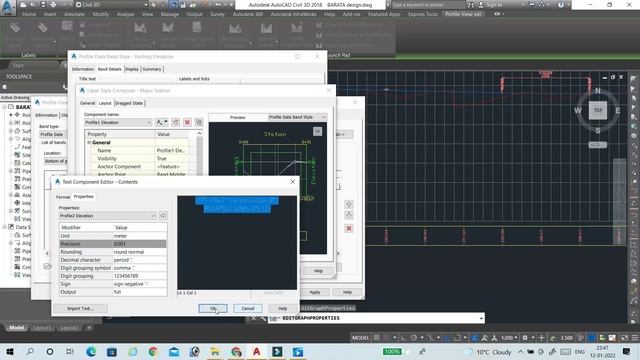Click the insert property arrow icon
Viewport: 640px width, 360px height.
coord(163,216)
